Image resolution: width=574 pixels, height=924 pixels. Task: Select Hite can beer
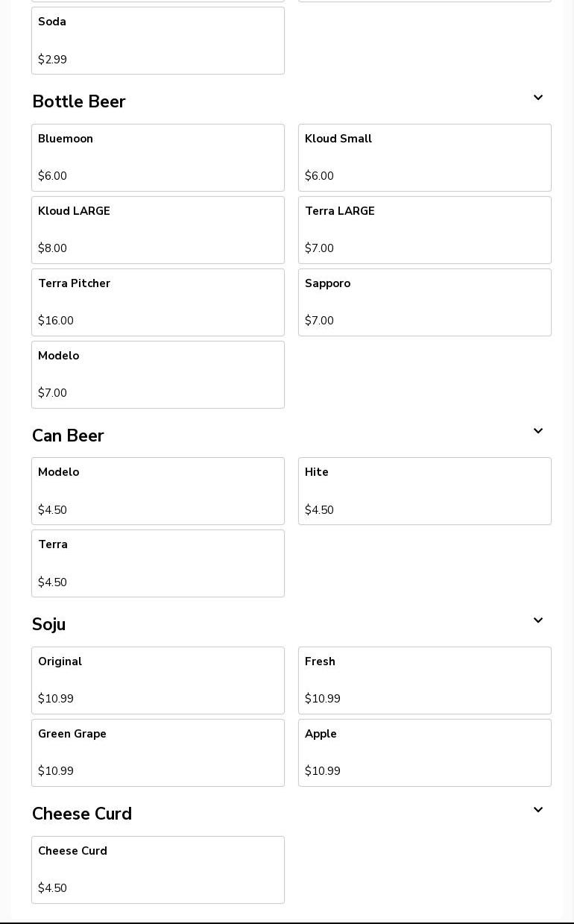(424, 491)
